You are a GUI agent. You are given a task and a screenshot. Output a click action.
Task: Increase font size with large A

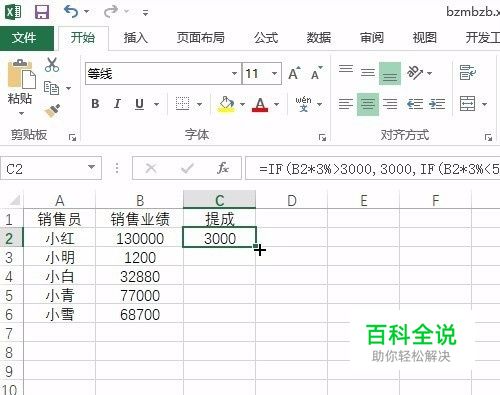[294, 73]
